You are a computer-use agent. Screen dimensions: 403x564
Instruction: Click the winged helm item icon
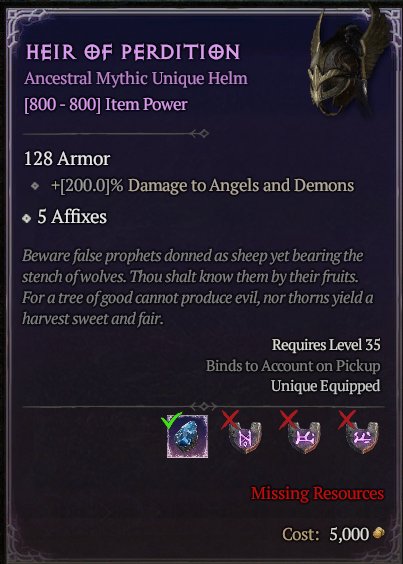(348, 63)
